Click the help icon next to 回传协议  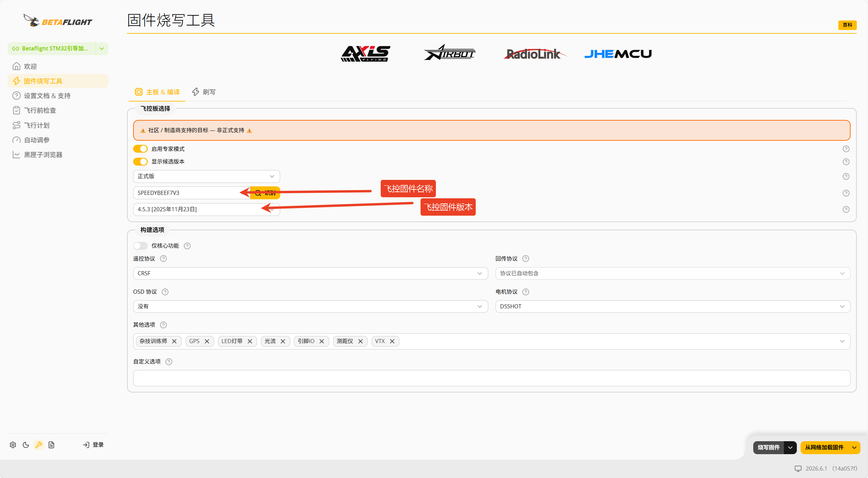pyautogui.click(x=526, y=259)
